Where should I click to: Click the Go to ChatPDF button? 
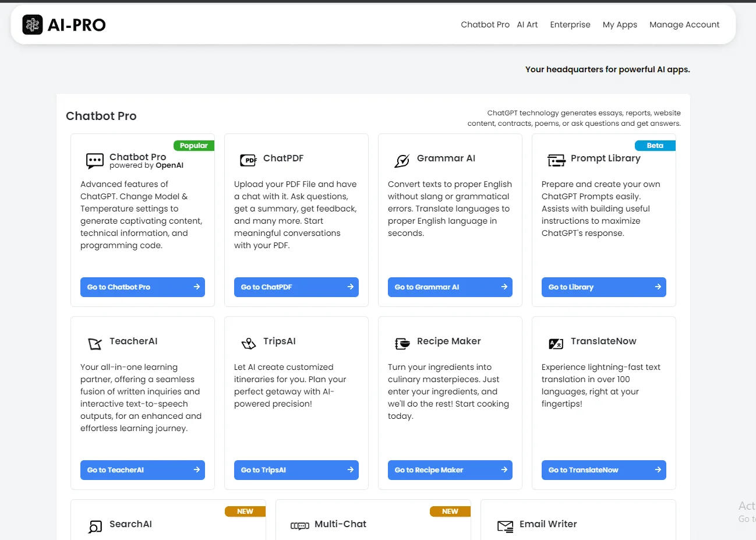click(x=296, y=287)
